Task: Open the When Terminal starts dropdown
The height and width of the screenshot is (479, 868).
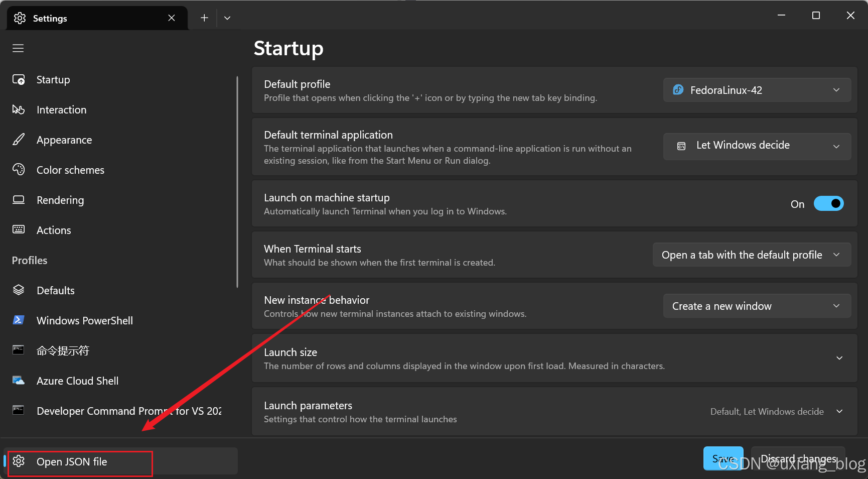Action: coord(752,255)
